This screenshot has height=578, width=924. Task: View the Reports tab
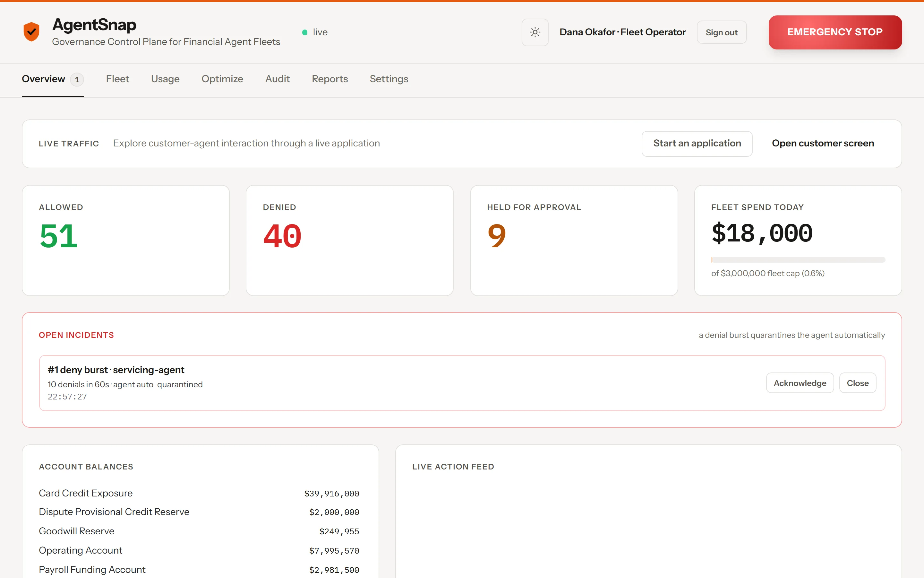tap(330, 79)
